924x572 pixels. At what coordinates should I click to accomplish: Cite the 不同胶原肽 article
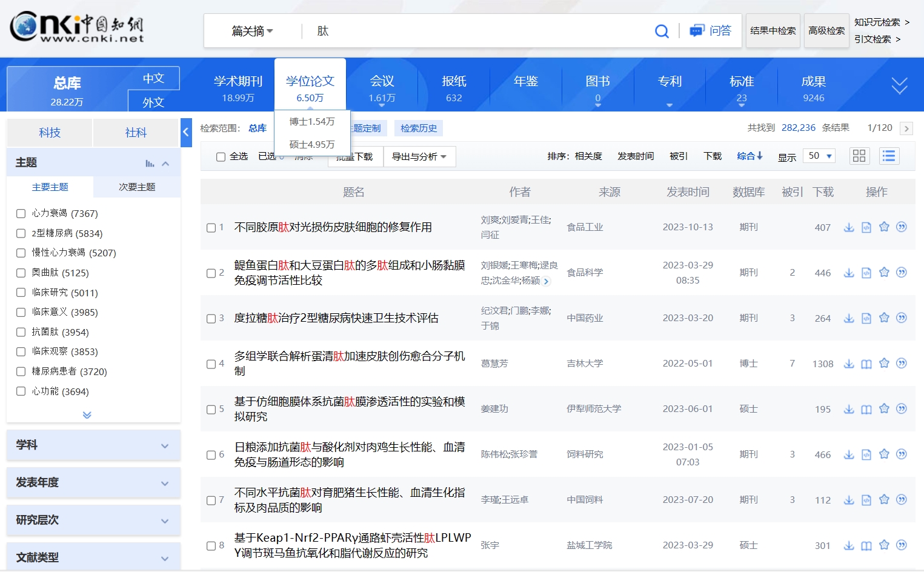[902, 227]
